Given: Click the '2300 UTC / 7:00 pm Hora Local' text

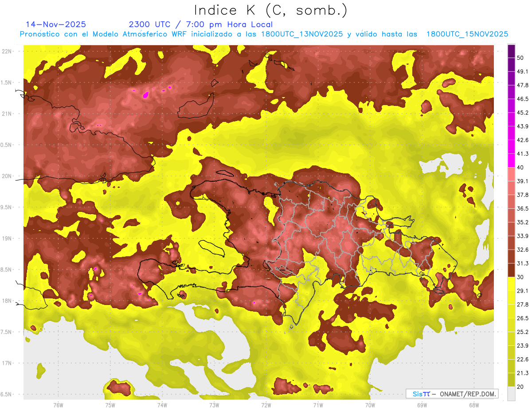Looking at the screenshot, I should point(201,24).
